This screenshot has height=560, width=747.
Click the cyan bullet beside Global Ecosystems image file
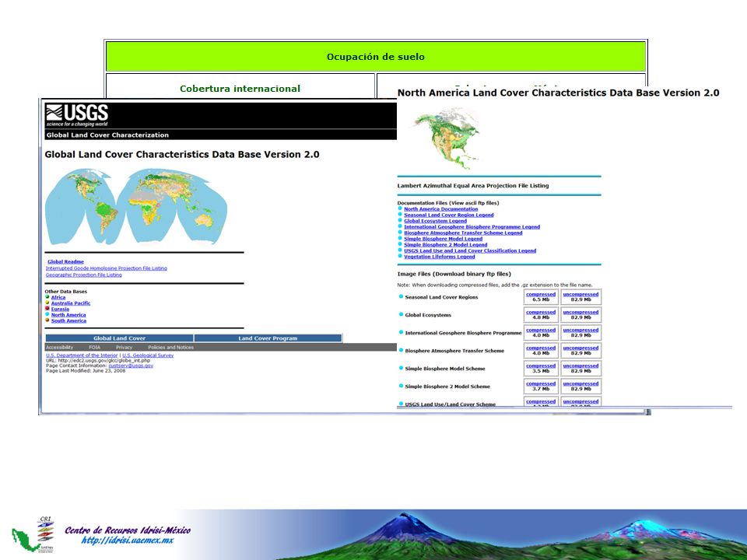pyautogui.click(x=402, y=314)
